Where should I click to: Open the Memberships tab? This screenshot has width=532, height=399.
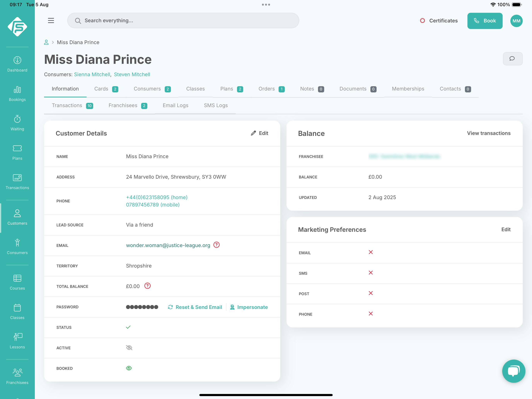pos(408,89)
